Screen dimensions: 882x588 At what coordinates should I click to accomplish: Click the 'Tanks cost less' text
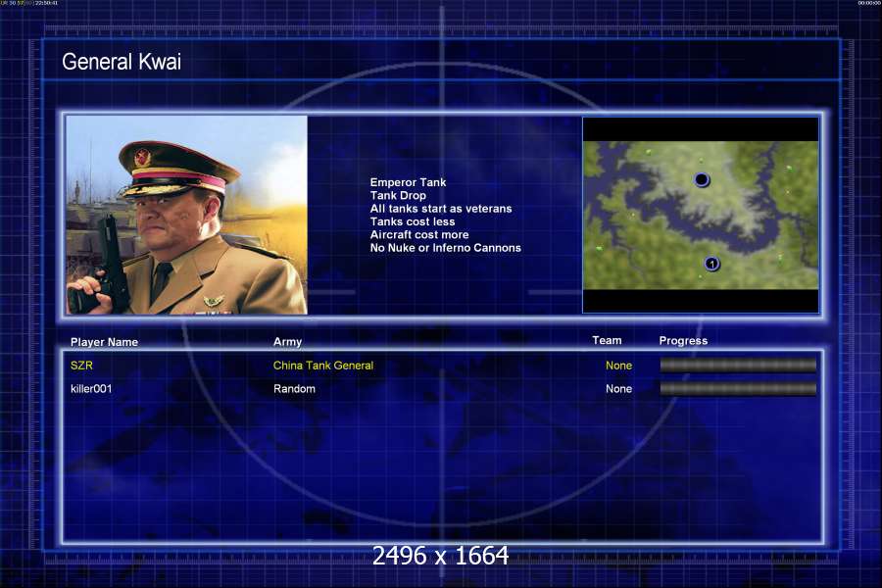pos(413,221)
